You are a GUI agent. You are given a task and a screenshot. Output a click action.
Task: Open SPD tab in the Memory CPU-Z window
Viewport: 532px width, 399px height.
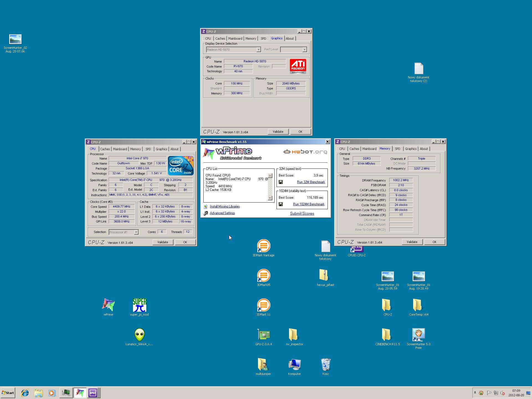398,149
